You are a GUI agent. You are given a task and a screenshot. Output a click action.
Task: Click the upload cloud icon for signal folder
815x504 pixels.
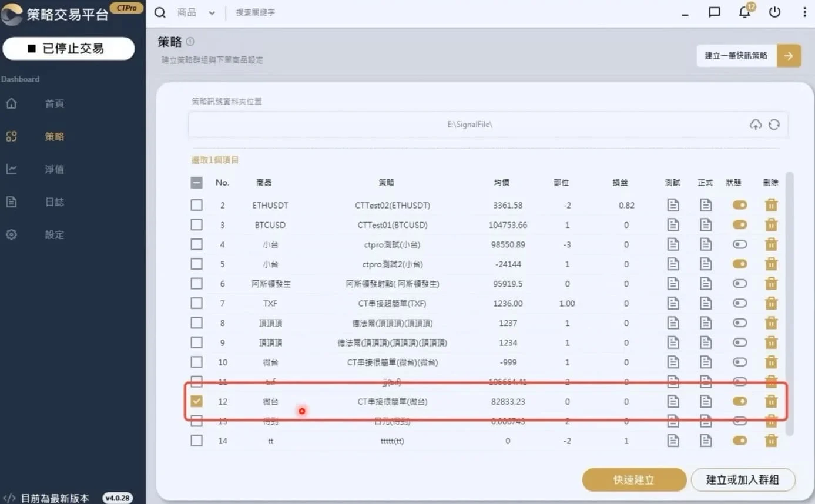[756, 125]
